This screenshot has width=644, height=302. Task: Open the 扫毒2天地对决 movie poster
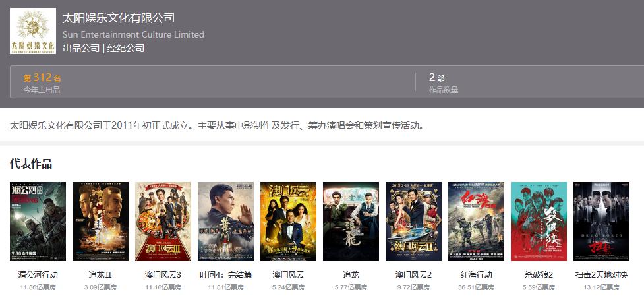pos(602,222)
